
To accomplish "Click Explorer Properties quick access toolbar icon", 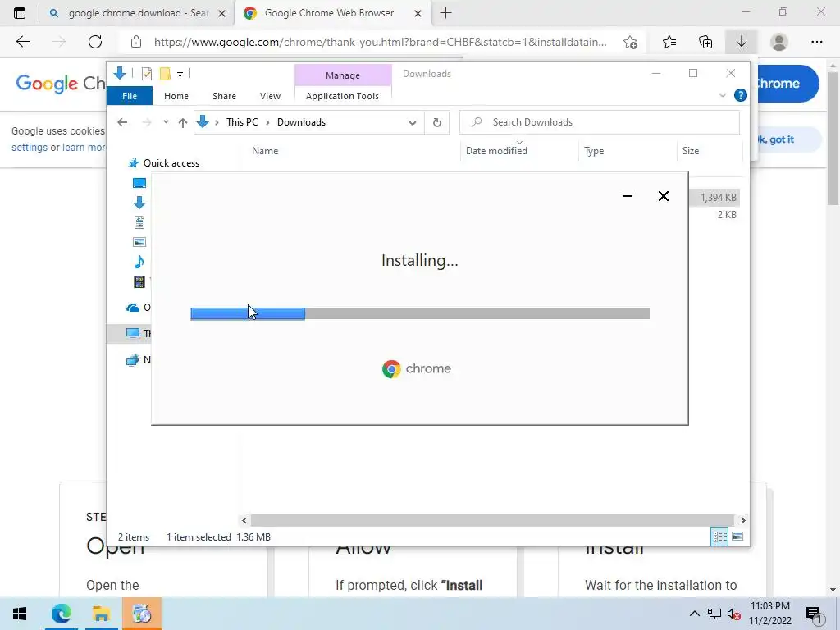I will pos(146,74).
